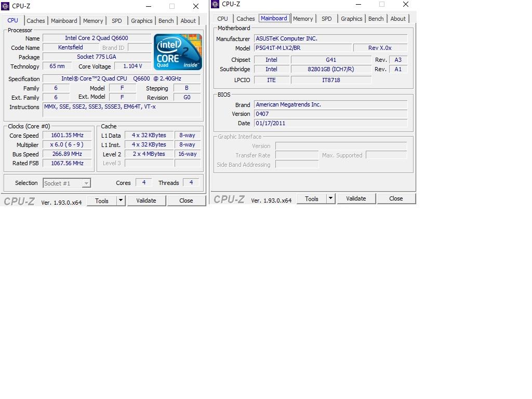Click the BIOS Date value '01/17/2011'
This screenshot has height=399, width=532.
pyautogui.click(x=331, y=123)
